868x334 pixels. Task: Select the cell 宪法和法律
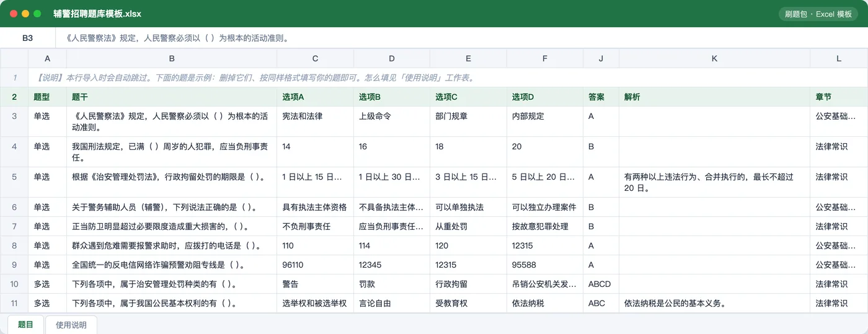pos(315,121)
